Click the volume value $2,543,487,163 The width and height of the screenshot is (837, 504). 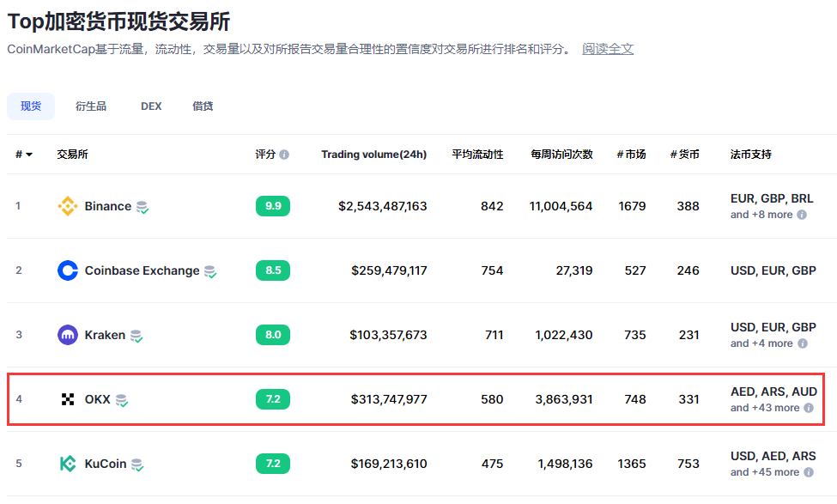[x=382, y=206]
